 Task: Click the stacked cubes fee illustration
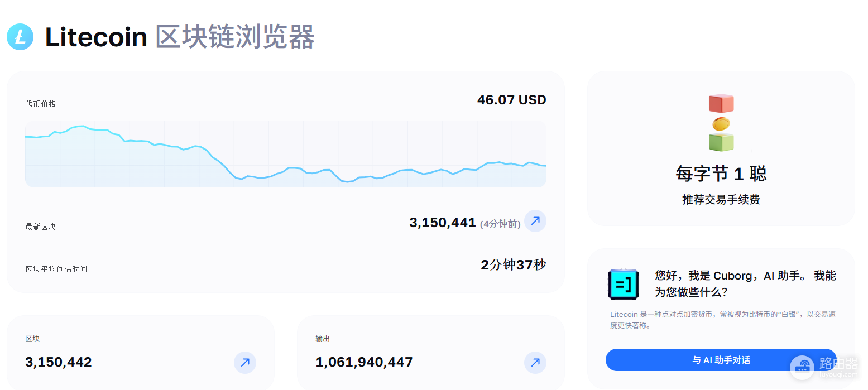pos(721,123)
